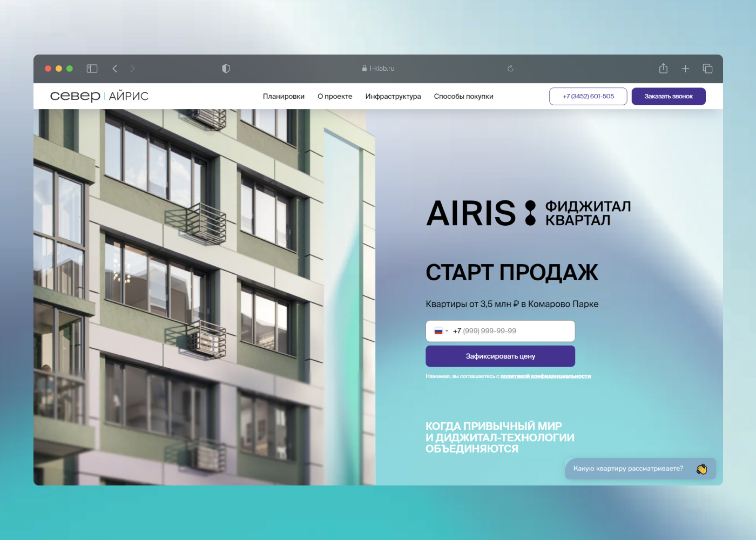Viewport: 756px width, 540px height.
Task: Click the Север Айрис logo
Action: click(99, 96)
